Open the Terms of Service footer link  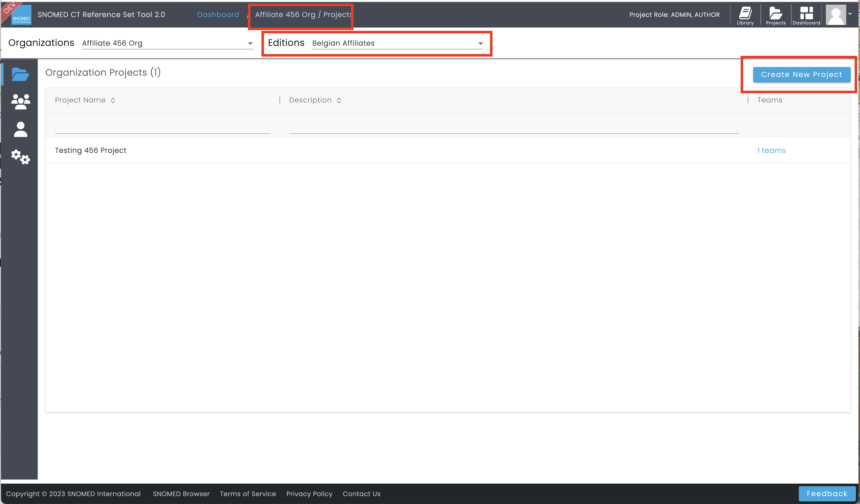(248, 494)
